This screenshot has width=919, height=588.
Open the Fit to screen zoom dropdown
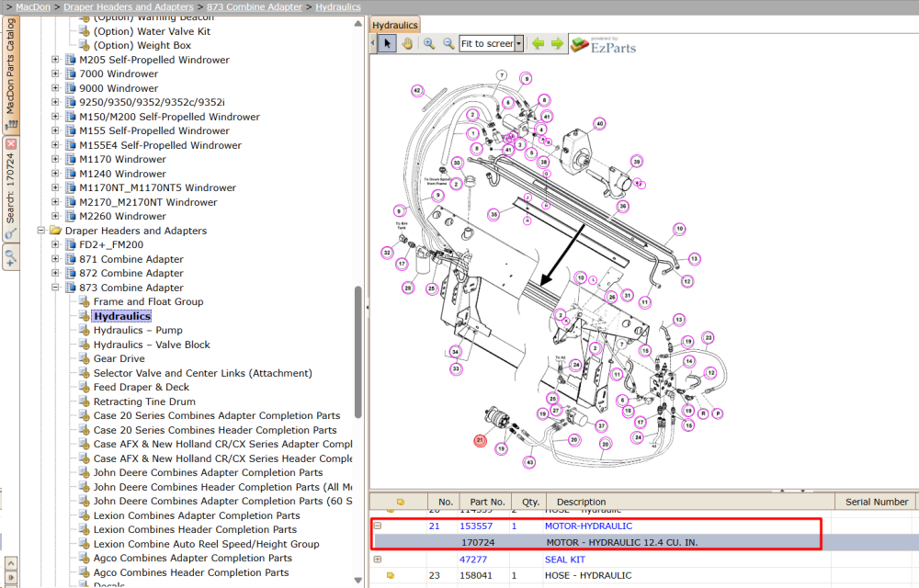(x=518, y=43)
